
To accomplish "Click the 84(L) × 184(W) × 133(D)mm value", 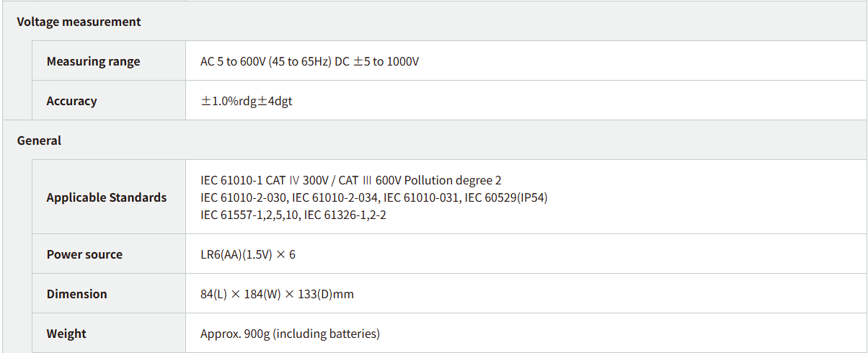I will tap(277, 294).
